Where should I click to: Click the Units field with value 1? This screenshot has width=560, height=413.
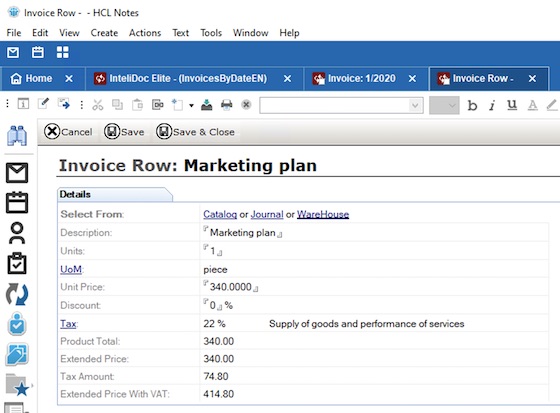click(x=213, y=251)
